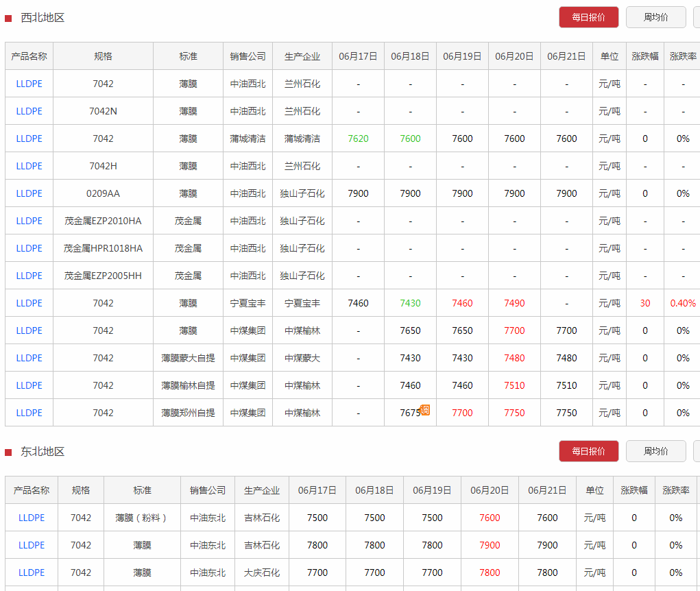Viewport: 700px width, 591px height.
Task: Click the 中煤蒙大 producer cell
Action: (x=302, y=358)
